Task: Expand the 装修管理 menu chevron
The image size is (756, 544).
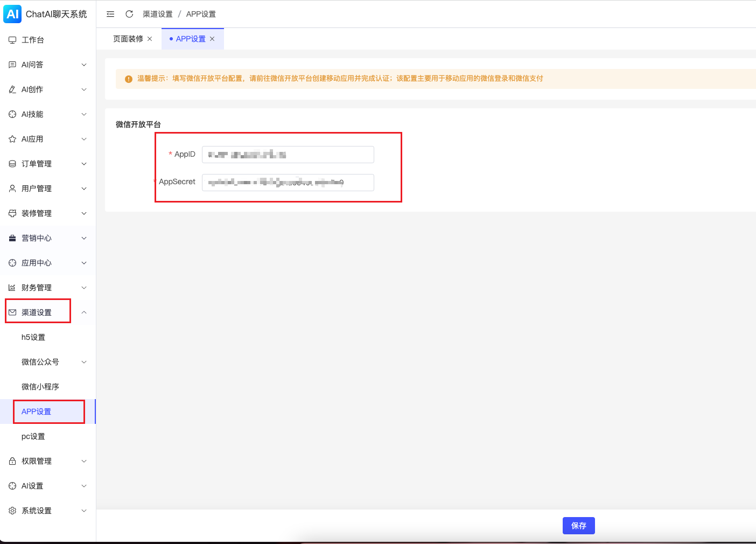Action: click(84, 213)
